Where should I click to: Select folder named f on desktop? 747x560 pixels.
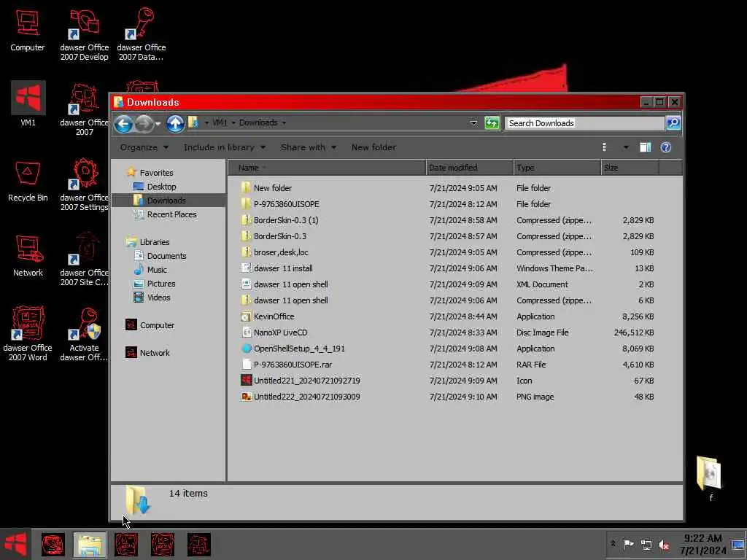point(709,478)
